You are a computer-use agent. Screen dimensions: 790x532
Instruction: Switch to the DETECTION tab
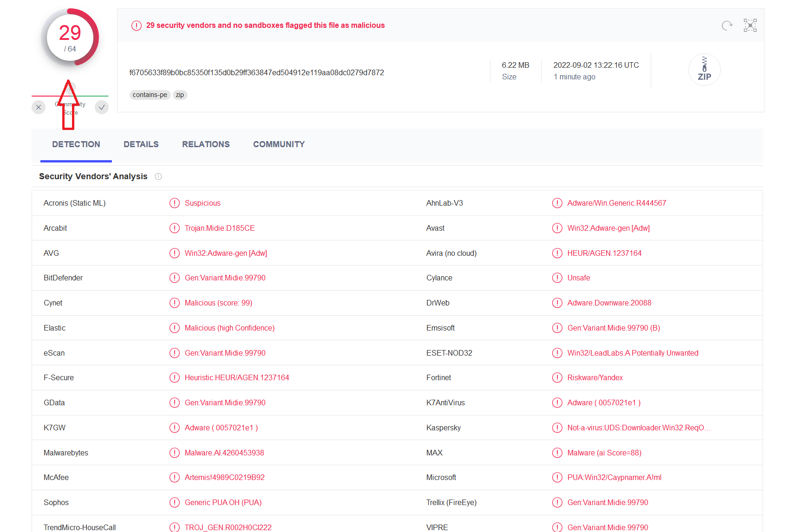pos(76,144)
